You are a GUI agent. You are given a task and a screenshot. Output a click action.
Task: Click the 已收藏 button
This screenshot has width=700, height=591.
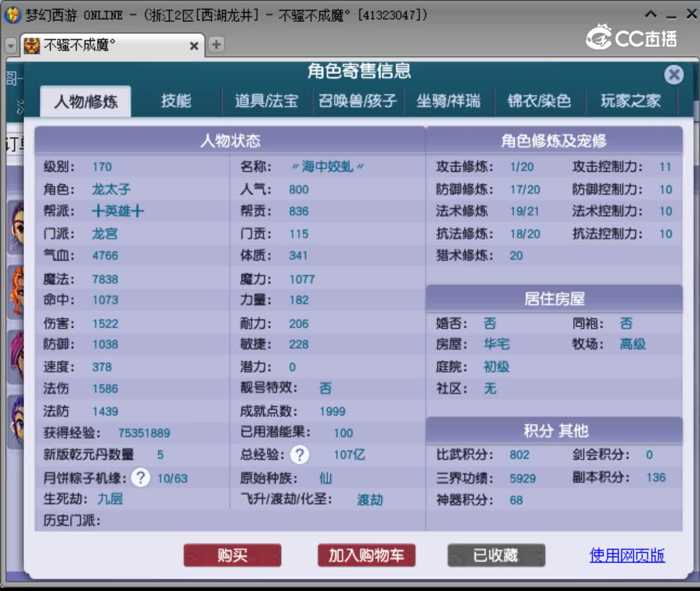pyautogui.click(x=496, y=555)
